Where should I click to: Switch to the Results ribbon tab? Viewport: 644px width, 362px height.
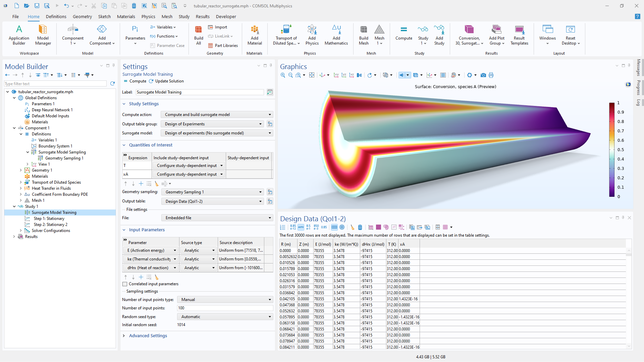(203, 16)
